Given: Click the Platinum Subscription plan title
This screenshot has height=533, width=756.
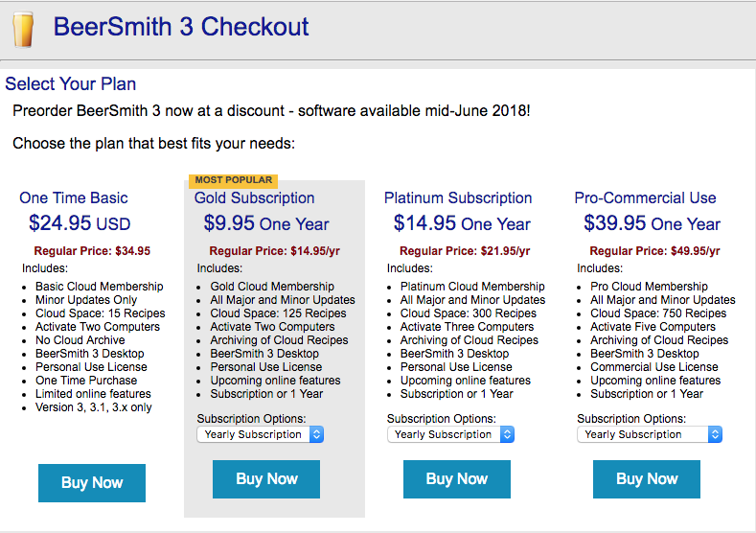Looking at the screenshot, I should [458, 197].
